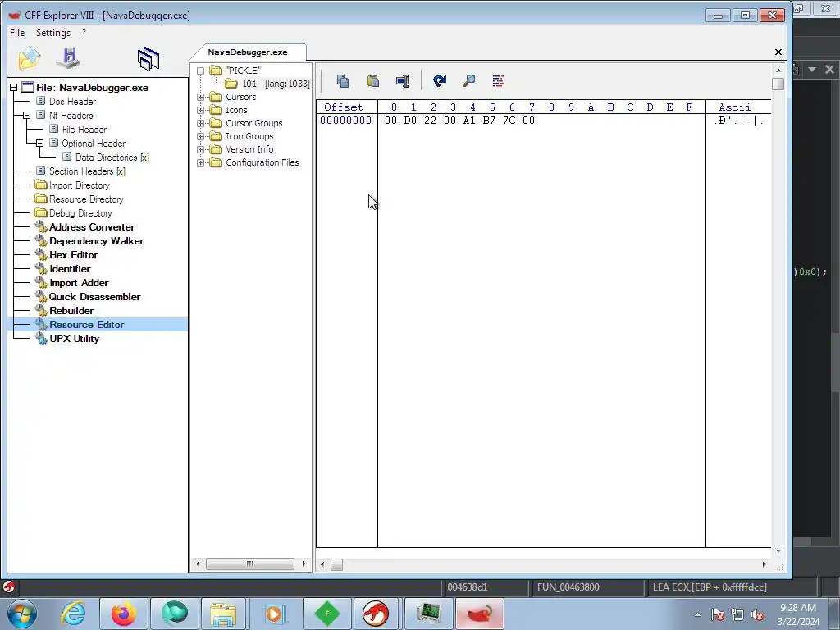Expand the Cursor Groups resource folder

201,123
